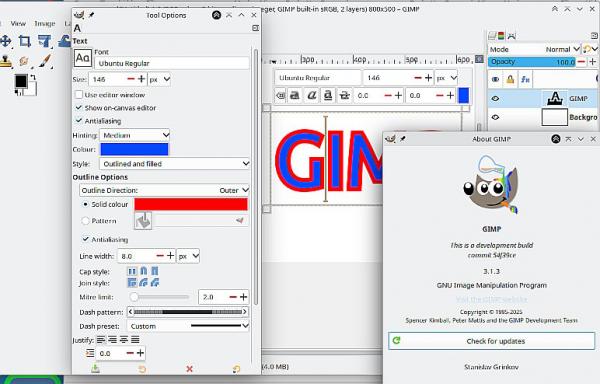Image resolution: width=600 pixels, height=384 pixels.
Task: Click underline icon in on-canvas text toolbar
Action: (328, 96)
